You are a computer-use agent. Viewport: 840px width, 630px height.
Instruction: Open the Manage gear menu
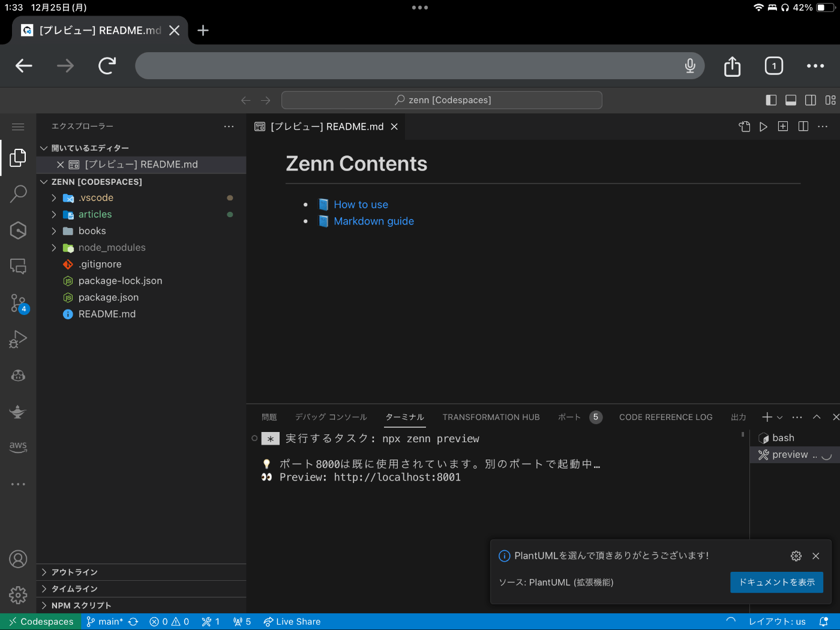(x=18, y=595)
